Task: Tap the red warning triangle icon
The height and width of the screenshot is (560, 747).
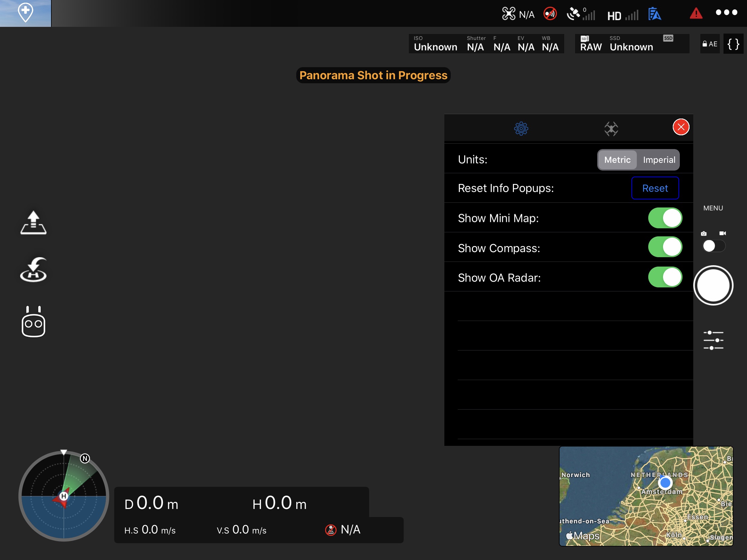Action: [696, 13]
